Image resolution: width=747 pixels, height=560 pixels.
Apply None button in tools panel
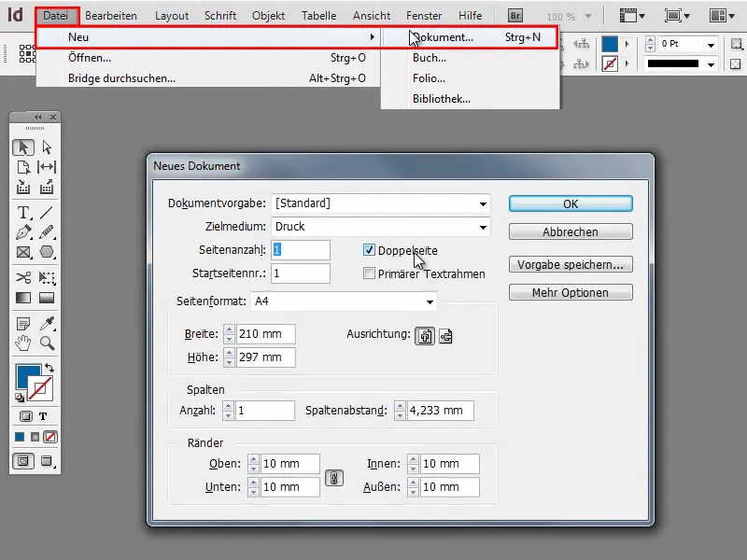pos(50,437)
